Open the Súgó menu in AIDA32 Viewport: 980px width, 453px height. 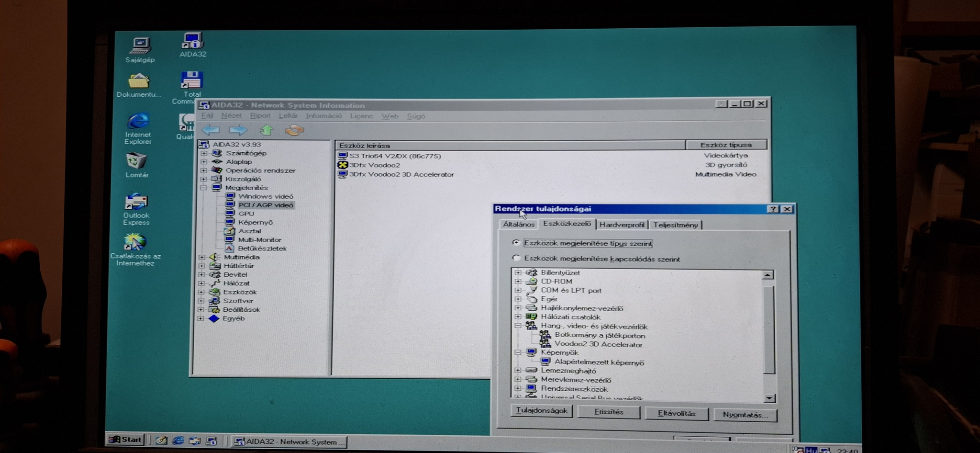(x=416, y=116)
